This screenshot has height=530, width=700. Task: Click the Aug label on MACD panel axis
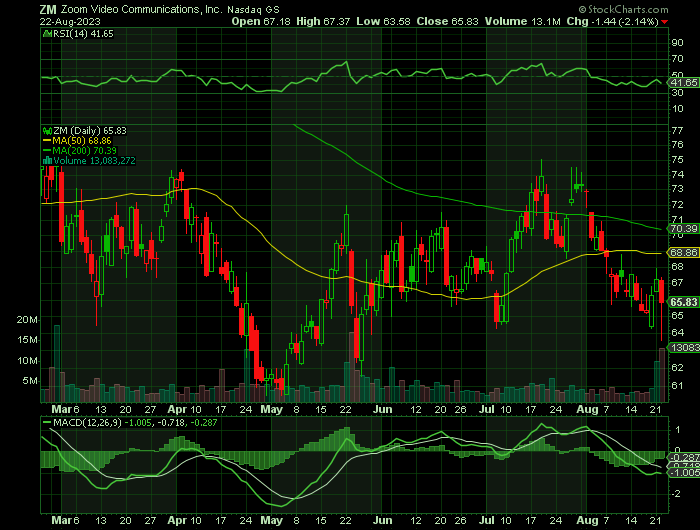(x=587, y=521)
